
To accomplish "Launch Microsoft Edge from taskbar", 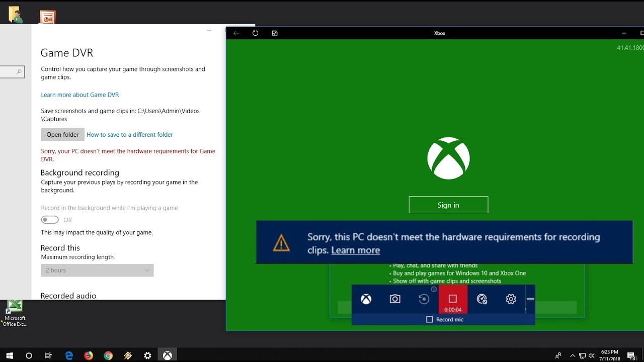I will tap(69, 355).
